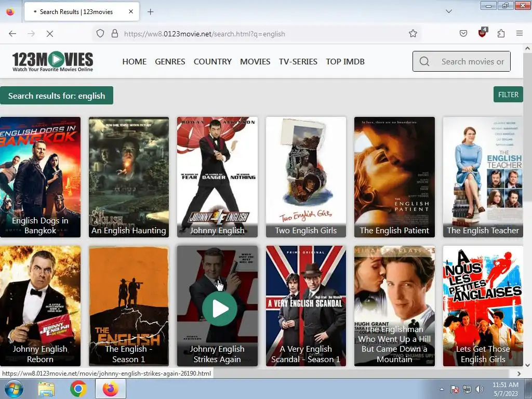Screen dimensions: 532x399
Task: Open Windows Start menu
Action: pyautogui.click(x=14, y=389)
